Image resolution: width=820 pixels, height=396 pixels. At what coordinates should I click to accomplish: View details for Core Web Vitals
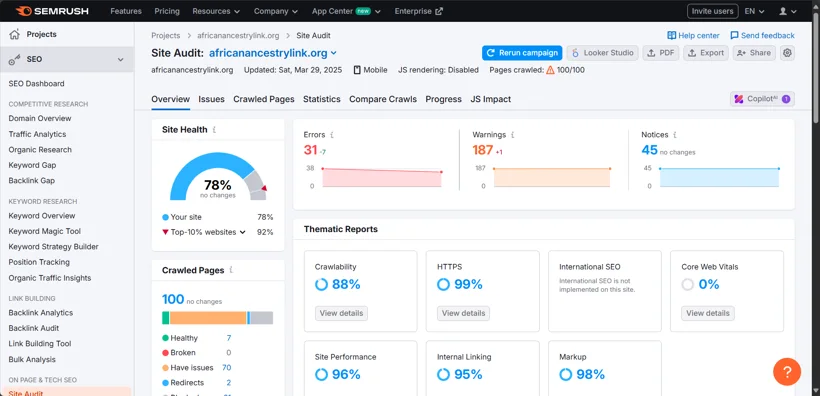pyautogui.click(x=708, y=313)
